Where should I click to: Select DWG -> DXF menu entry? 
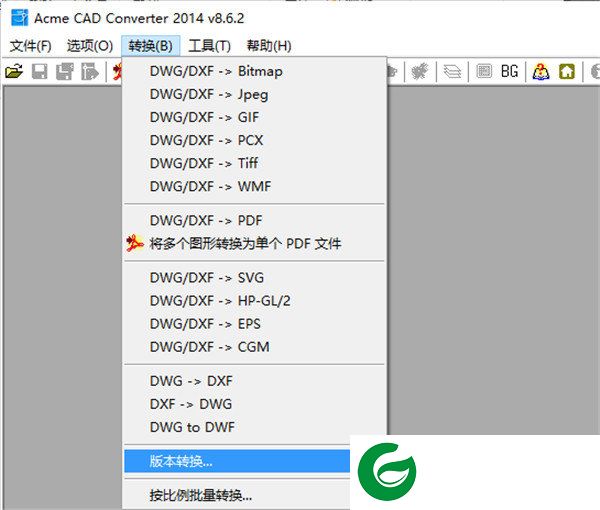[x=254, y=381]
